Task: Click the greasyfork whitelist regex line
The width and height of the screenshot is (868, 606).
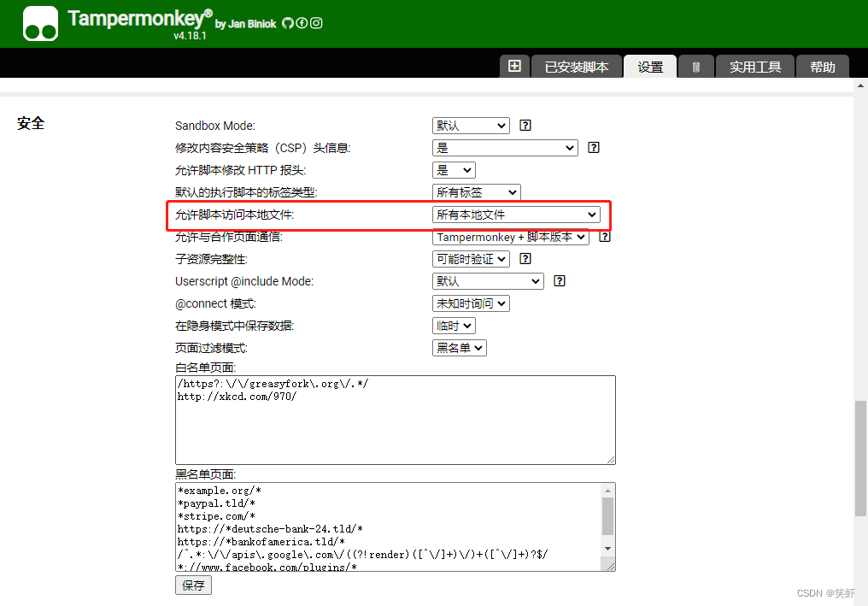Action: click(x=273, y=383)
